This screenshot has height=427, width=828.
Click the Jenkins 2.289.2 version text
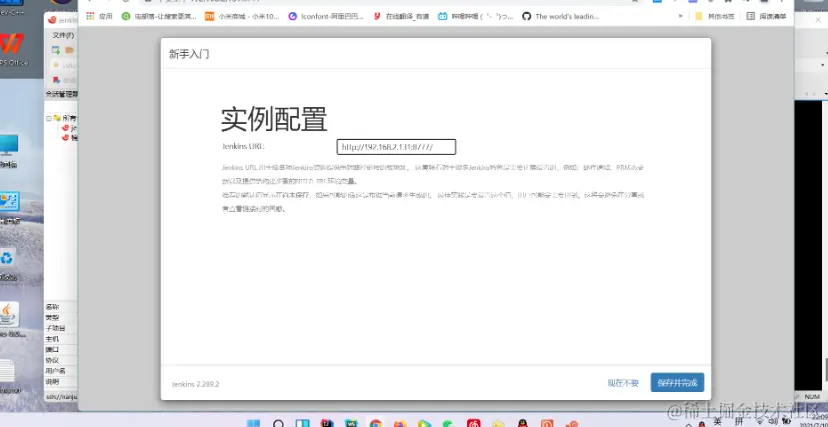click(x=195, y=384)
